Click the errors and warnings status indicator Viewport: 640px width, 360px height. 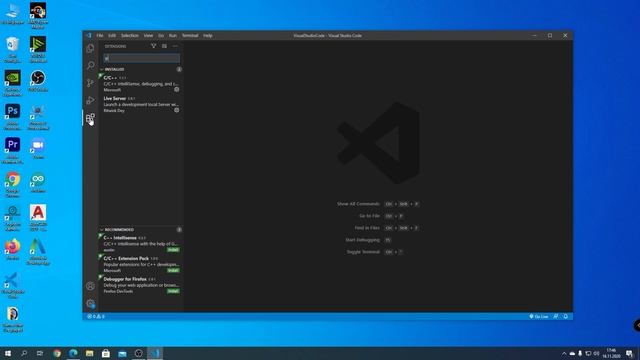click(96, 316)
